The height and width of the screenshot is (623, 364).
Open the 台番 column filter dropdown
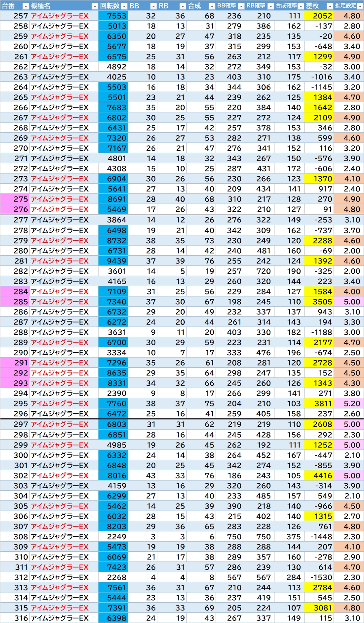click(x=26, y=6)
